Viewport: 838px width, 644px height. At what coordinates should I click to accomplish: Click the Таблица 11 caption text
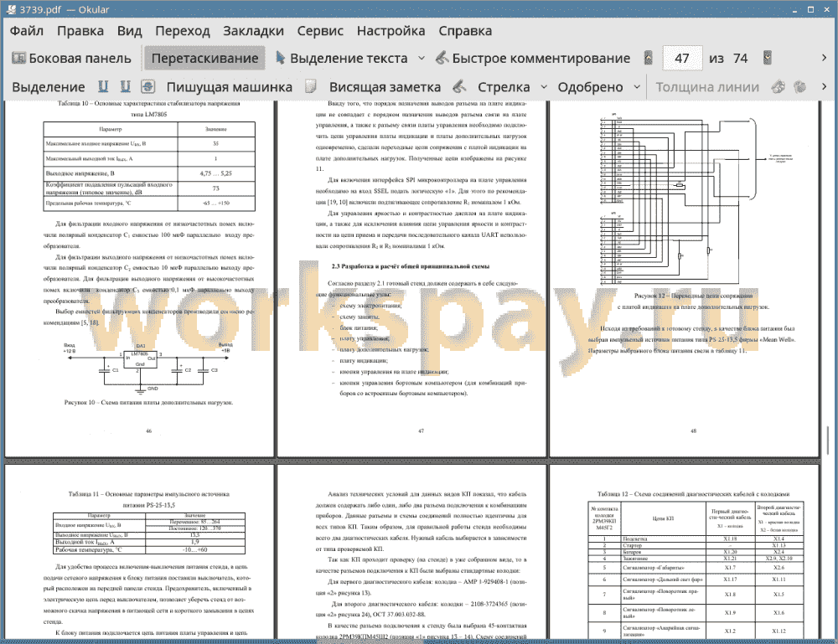click(x=149, y=499)
